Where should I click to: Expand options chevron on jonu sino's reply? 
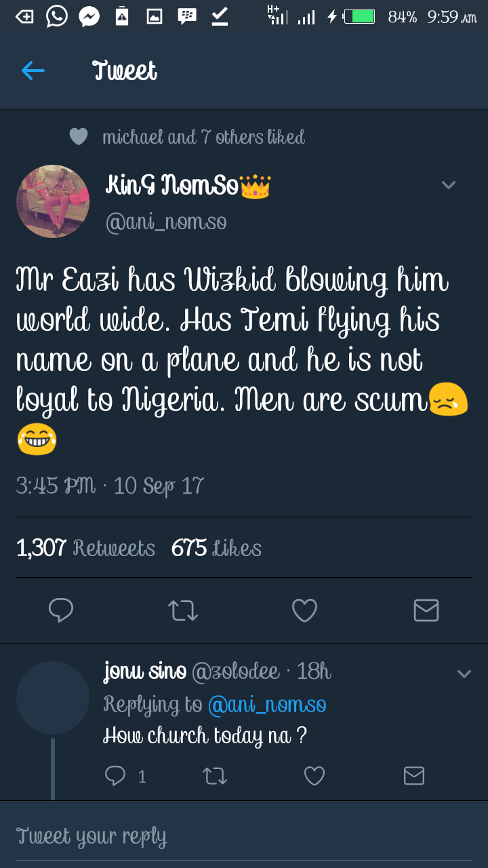464,674
